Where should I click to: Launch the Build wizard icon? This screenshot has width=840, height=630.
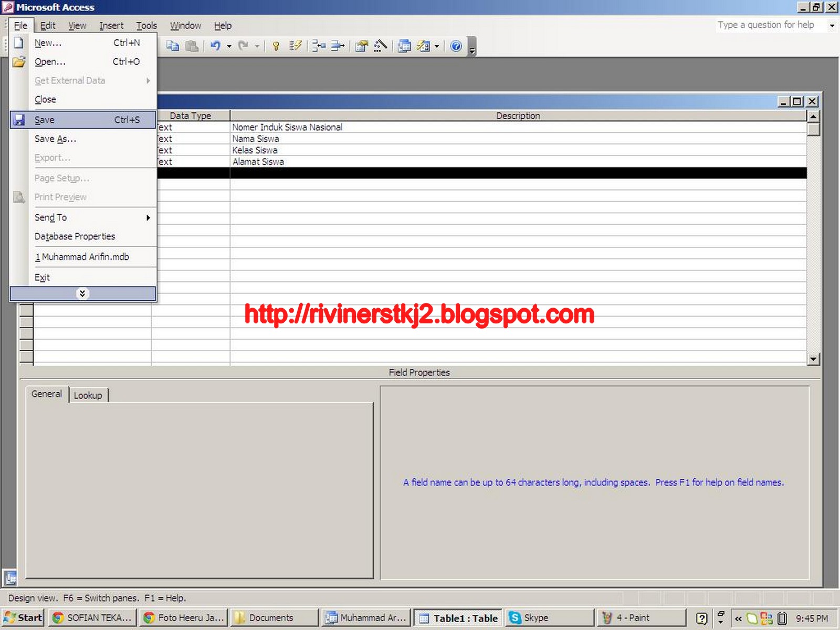380,46
